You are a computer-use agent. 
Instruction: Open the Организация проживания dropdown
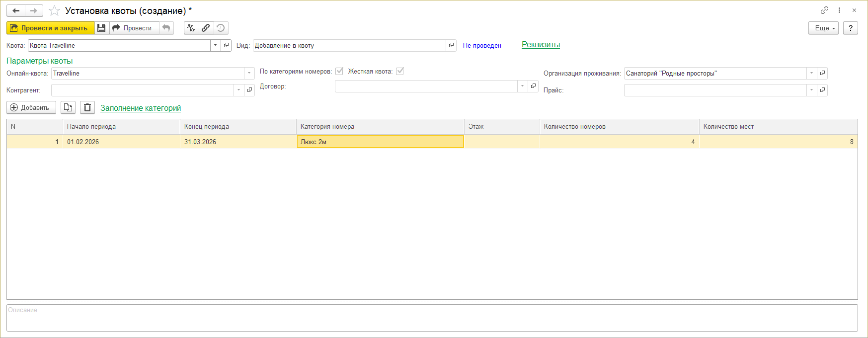tap(811, 73)
